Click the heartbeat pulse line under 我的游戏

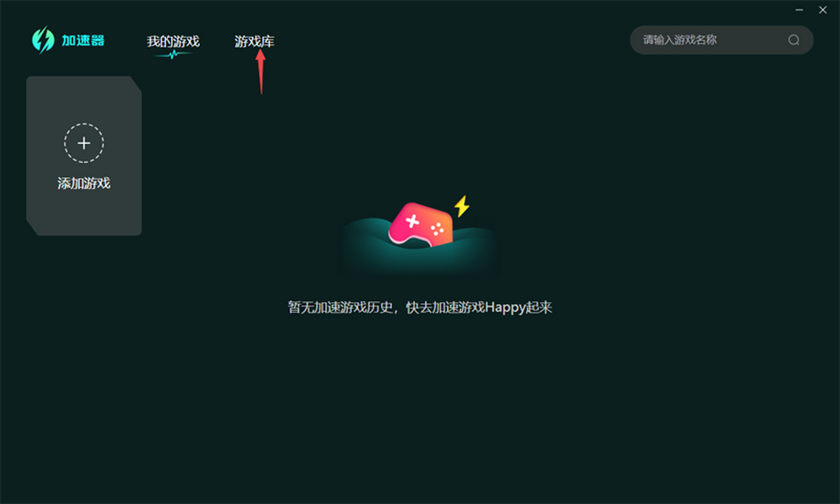click(x=172, y=54)
